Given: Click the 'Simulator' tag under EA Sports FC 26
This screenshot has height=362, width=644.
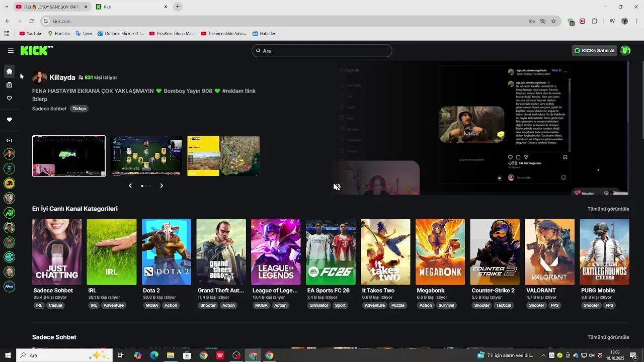Looking at the screenshot, I should 319,305.
